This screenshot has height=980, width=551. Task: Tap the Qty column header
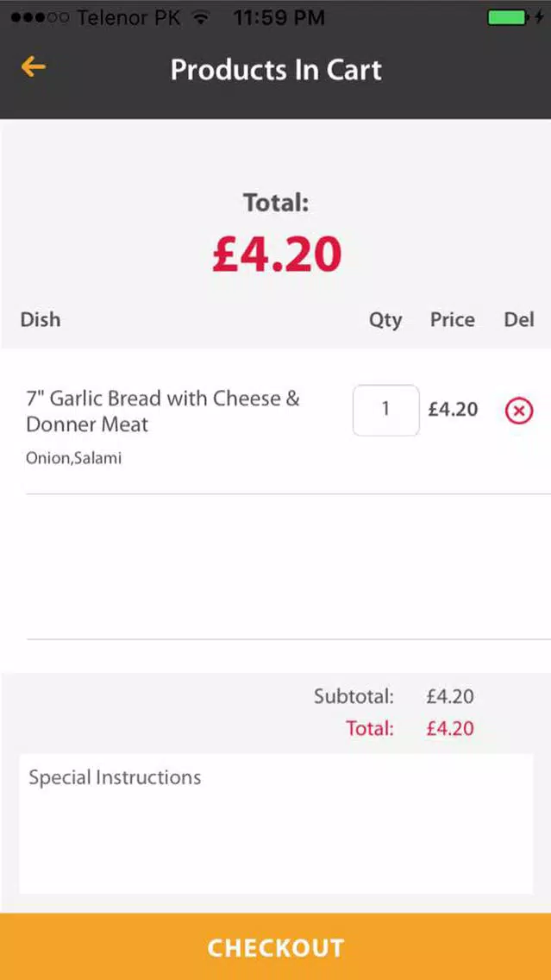click(x=385, y=321)
